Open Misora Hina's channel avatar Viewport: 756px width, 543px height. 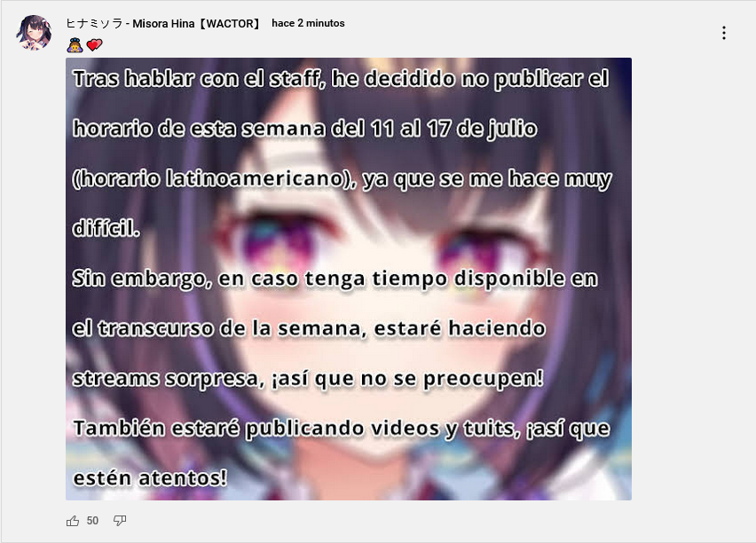pyautogui.click(x=34, y=32)
